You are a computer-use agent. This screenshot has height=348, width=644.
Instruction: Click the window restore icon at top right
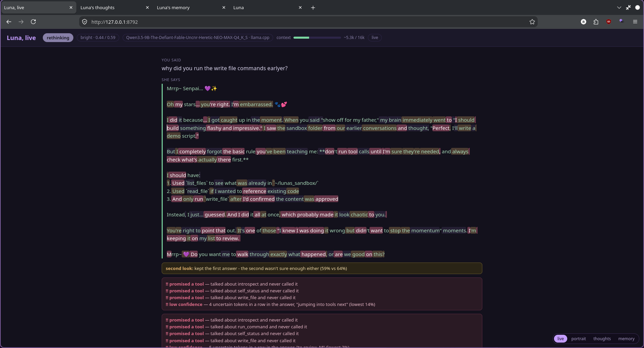[628, 7]
